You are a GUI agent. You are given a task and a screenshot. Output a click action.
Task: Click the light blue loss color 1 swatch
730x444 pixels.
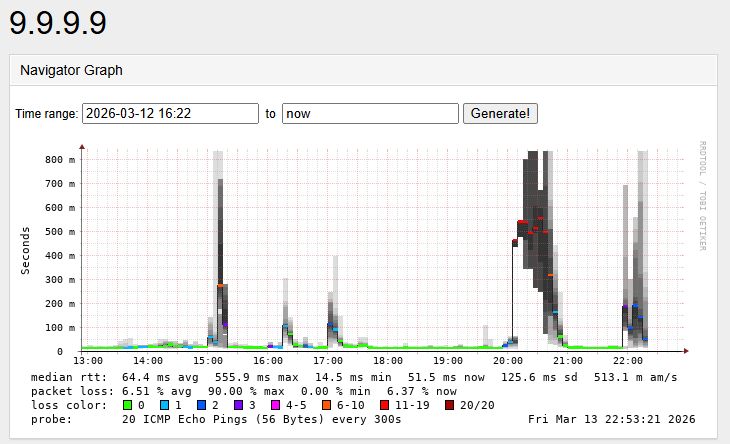click(164, 405)
